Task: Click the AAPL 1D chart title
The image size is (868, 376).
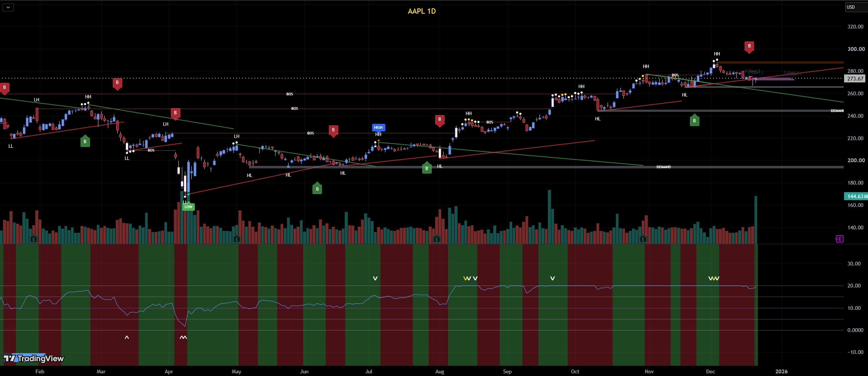Action: 421,11
